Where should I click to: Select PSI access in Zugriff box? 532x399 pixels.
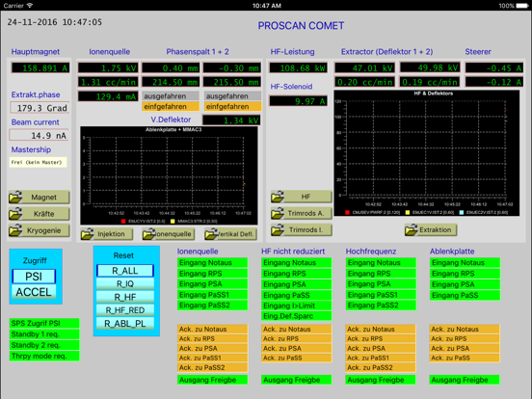click(x=34, y=277)
